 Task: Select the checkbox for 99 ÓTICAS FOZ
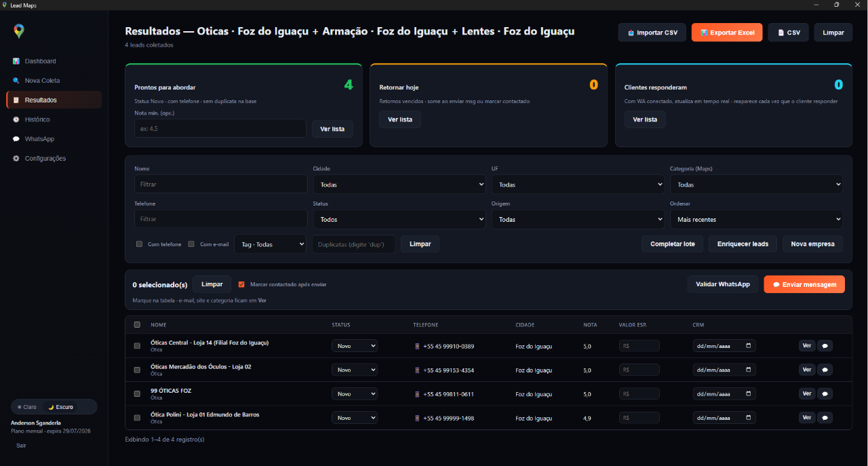coord(137,393)
